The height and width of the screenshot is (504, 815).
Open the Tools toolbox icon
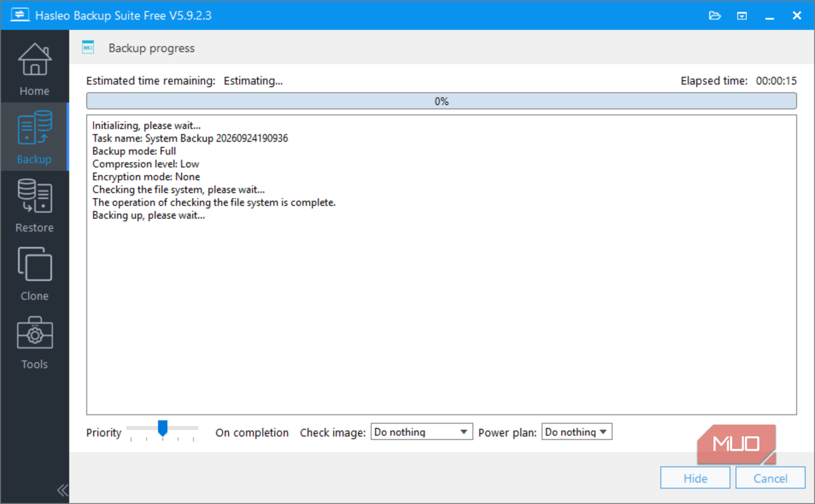click(x=34, y=333)
